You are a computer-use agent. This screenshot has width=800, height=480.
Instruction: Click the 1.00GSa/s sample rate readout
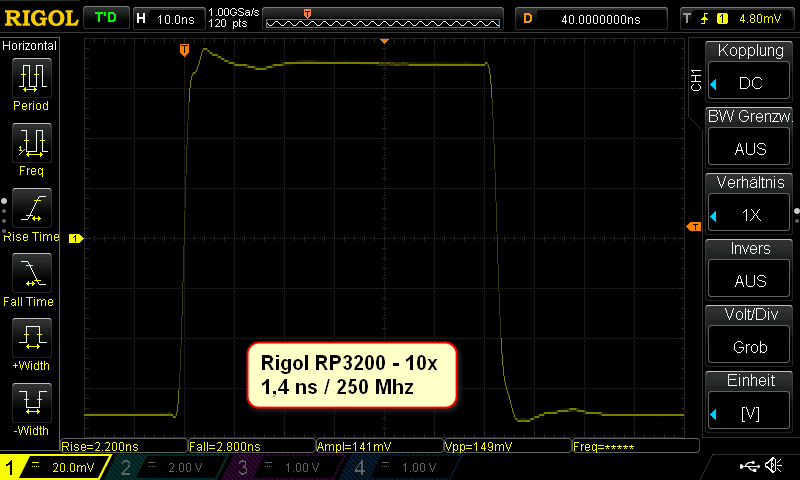(234, 12)
